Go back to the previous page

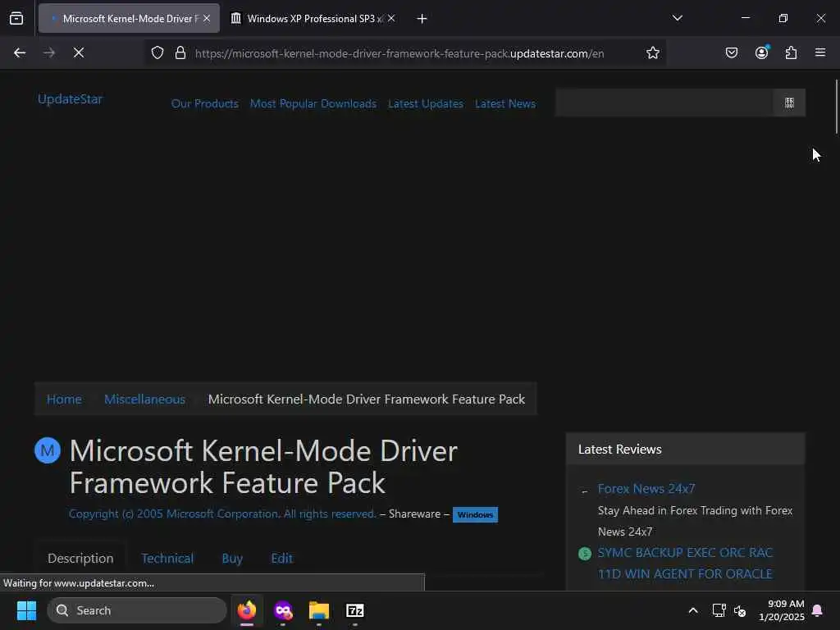click(x=20, y=52)
